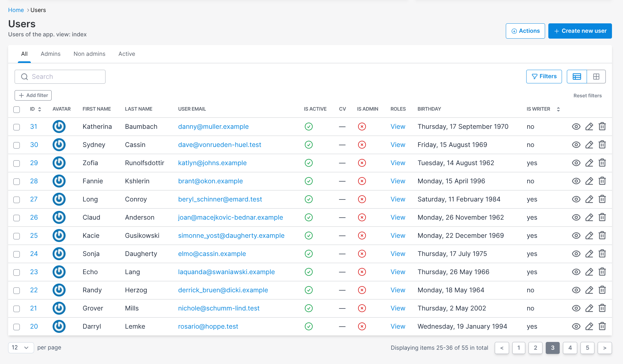Select the checkbox for Randy Herzog
The height and width of the screenshot is (364, 623).
coord(17,290)
